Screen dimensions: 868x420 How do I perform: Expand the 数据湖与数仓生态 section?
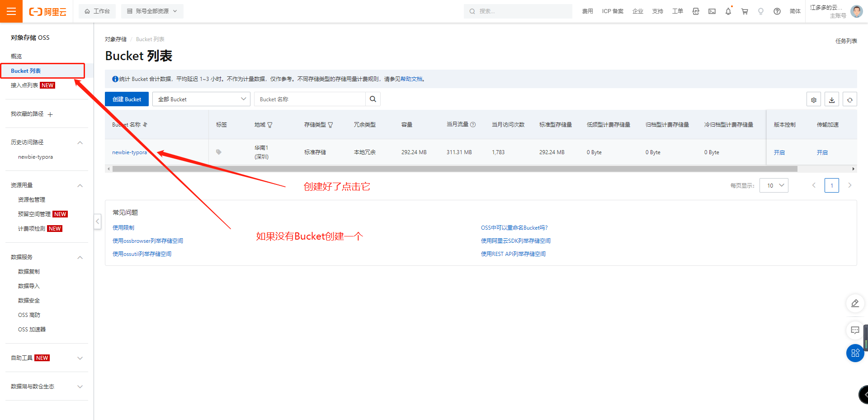(80, 387)
